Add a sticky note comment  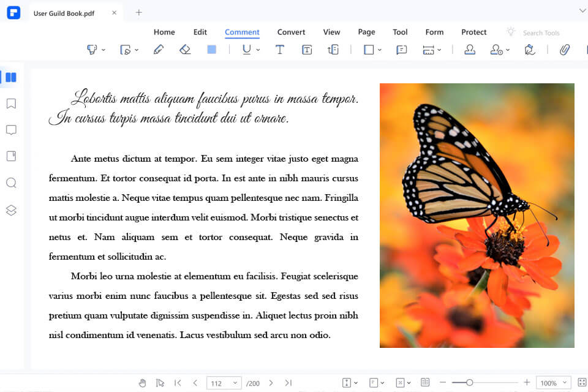coord(402,50)
